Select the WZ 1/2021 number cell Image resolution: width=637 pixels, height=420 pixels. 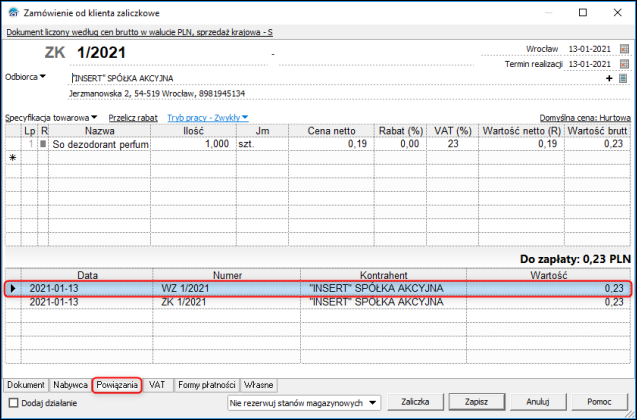(x=227, y=288)
